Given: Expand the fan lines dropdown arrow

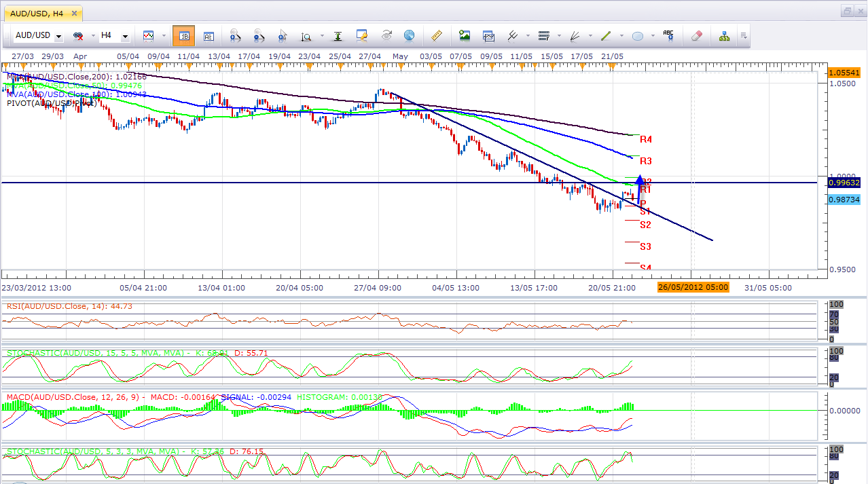Looking at the screenshot, I should point(590,36).
